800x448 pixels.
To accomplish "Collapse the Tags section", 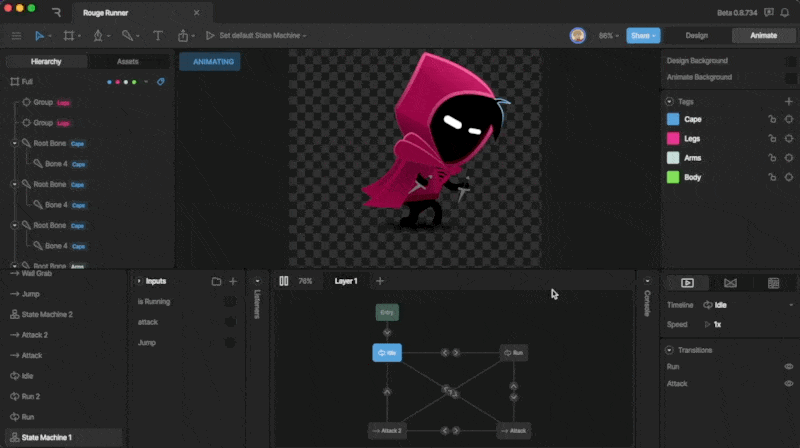I will (669, 101).
